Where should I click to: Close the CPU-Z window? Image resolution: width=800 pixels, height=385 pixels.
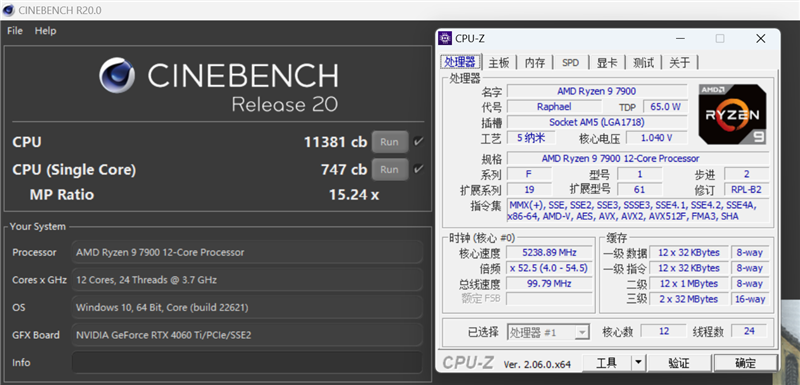[x=761, y=39]
